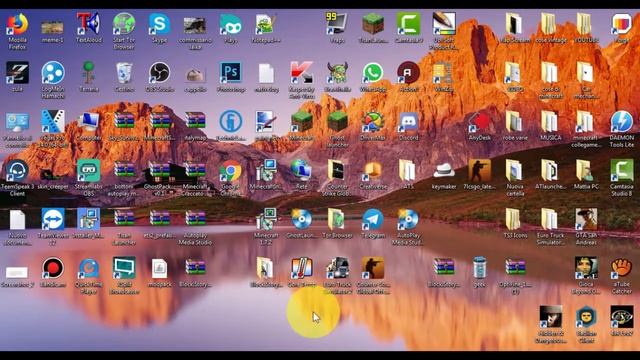Open the Recycle Bin (Cestino)

click(x=124, y=73)
